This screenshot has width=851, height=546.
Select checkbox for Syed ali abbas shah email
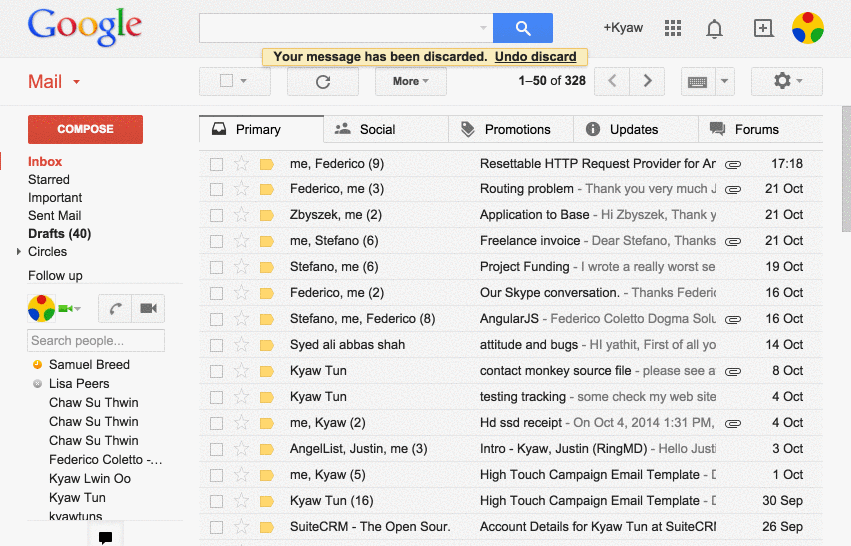(217, 345)
